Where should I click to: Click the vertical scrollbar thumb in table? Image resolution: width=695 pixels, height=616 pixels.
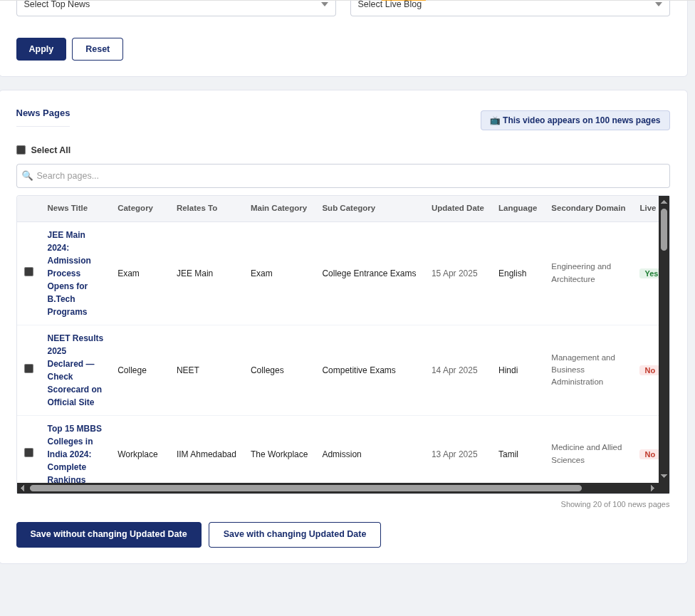pos(664,229)
